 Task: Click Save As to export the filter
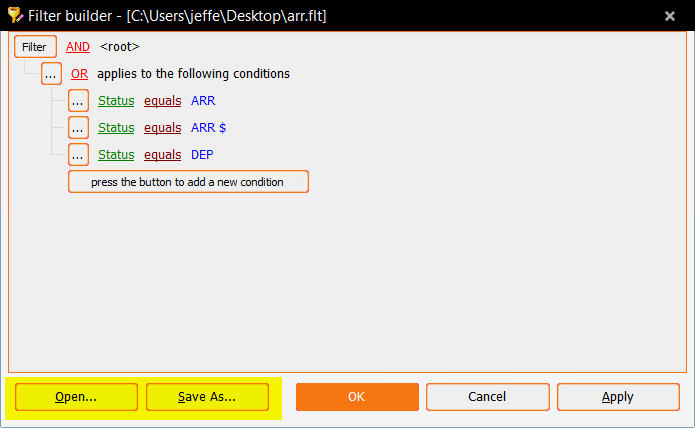pyautogui.click(x=207, y=397)
